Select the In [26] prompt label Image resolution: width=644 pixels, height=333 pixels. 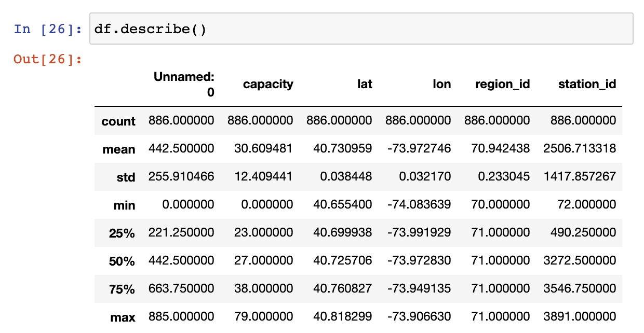coord(48,29)
